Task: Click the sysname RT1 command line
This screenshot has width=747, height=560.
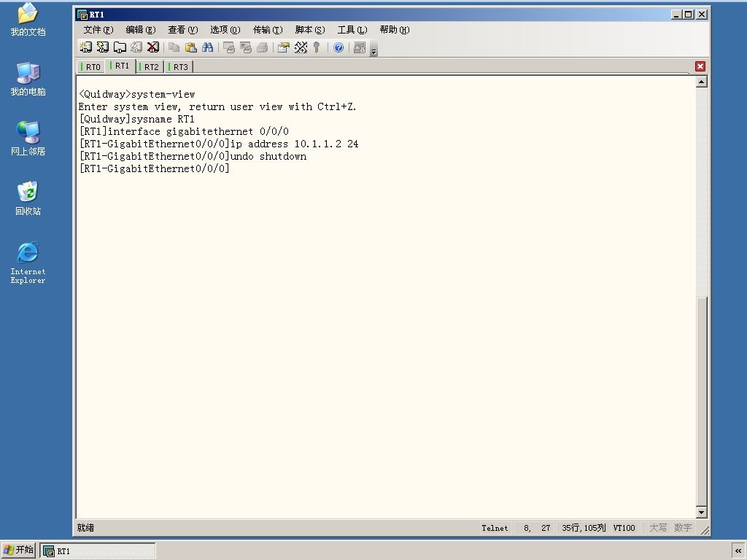Action: tap(136, 119)
